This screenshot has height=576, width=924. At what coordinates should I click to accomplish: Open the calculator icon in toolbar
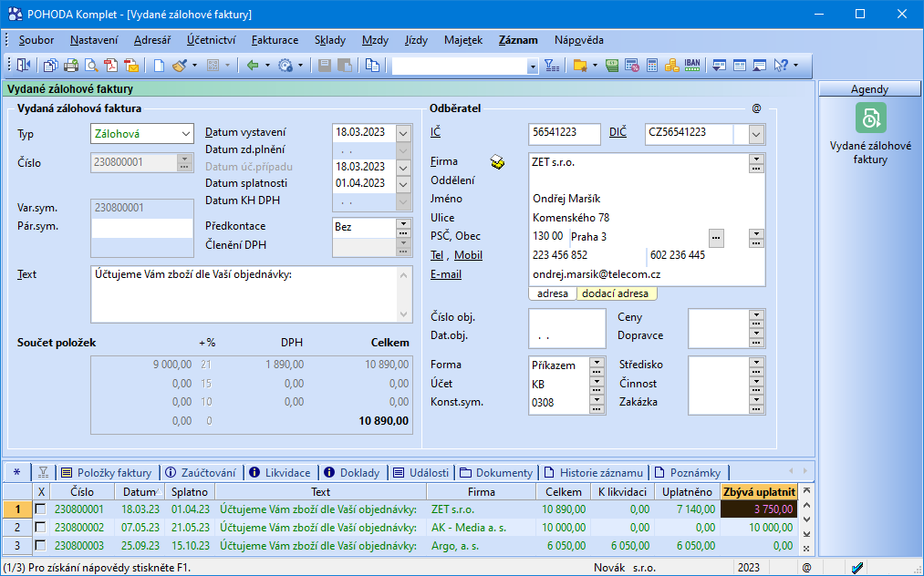pos(652,66)
